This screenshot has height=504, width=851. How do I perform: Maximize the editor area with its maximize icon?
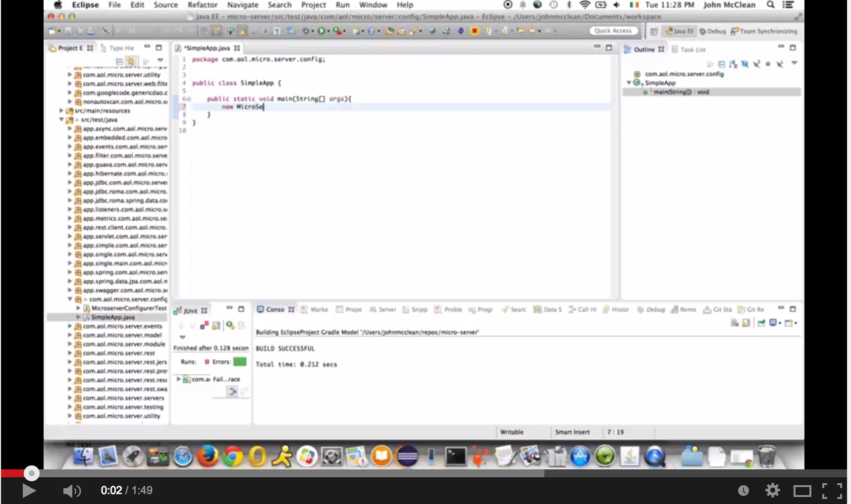coord(609,48)
